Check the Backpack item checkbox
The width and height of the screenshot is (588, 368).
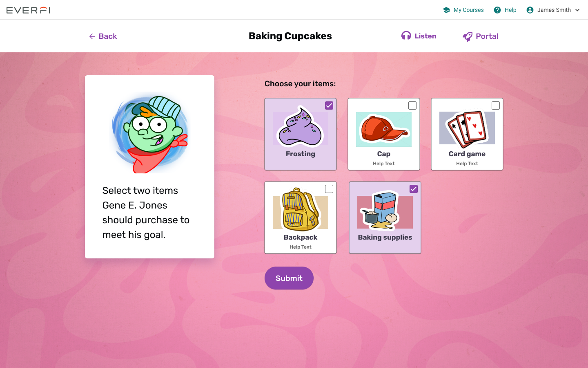329,189
